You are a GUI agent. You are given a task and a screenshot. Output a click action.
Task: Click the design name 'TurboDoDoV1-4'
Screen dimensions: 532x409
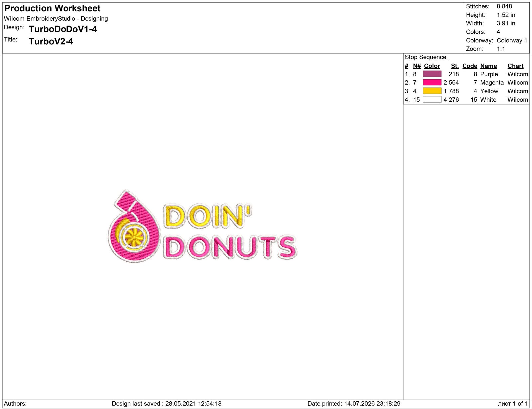(63, 29)
